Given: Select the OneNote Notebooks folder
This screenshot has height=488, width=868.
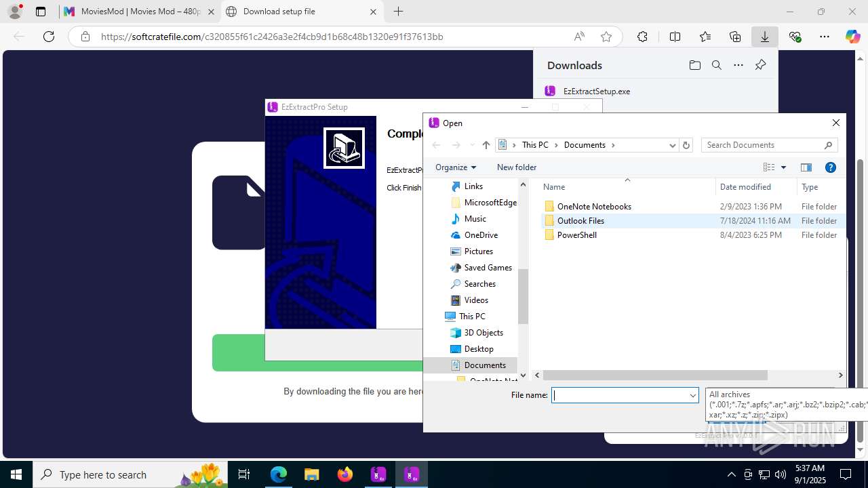Looking at the screenshot, I should click(594, 207).
